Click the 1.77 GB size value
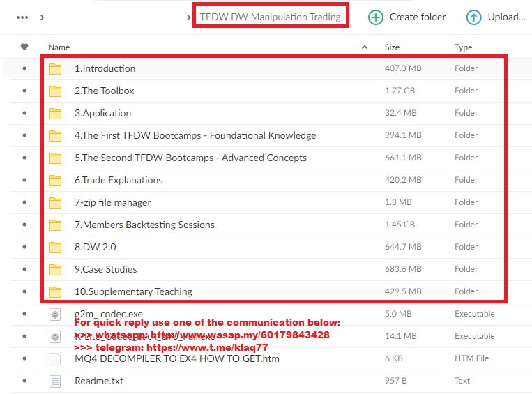 coord(400,91)
